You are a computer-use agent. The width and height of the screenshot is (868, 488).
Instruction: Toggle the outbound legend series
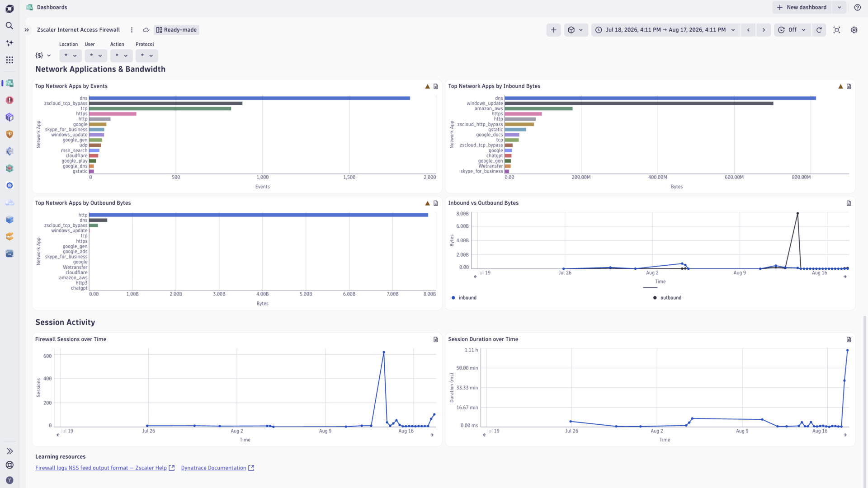tap(667, 298)
